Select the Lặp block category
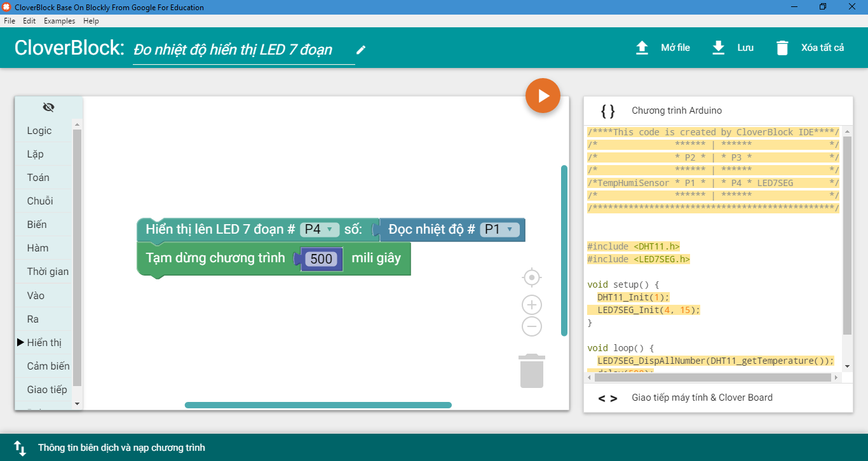This screenshot has width=868, height=461. 44,154
